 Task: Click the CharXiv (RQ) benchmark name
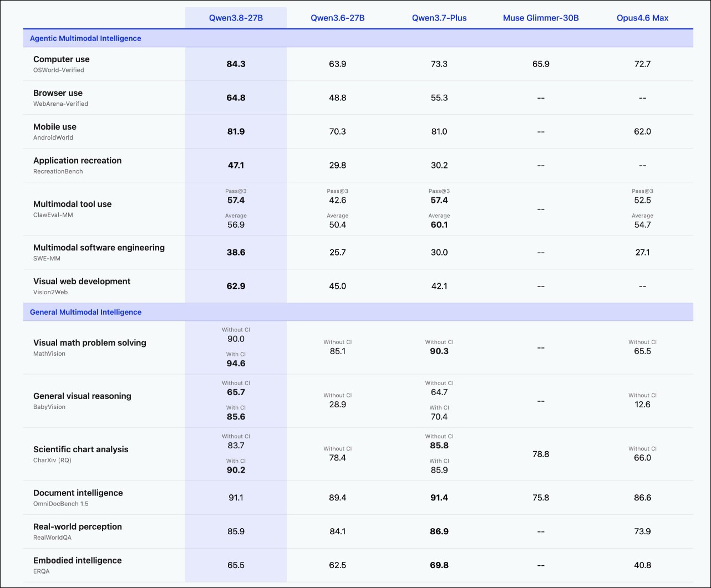click(x=52, y=461)
